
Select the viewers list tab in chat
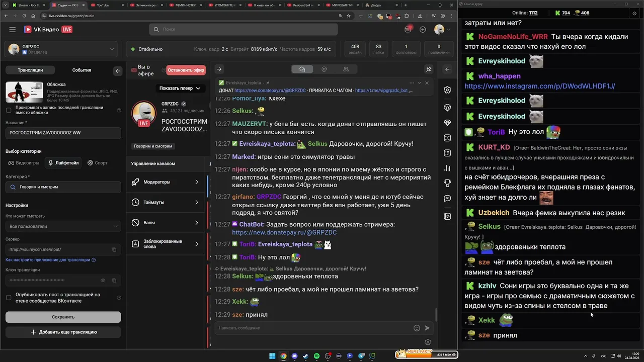point(346,69)
